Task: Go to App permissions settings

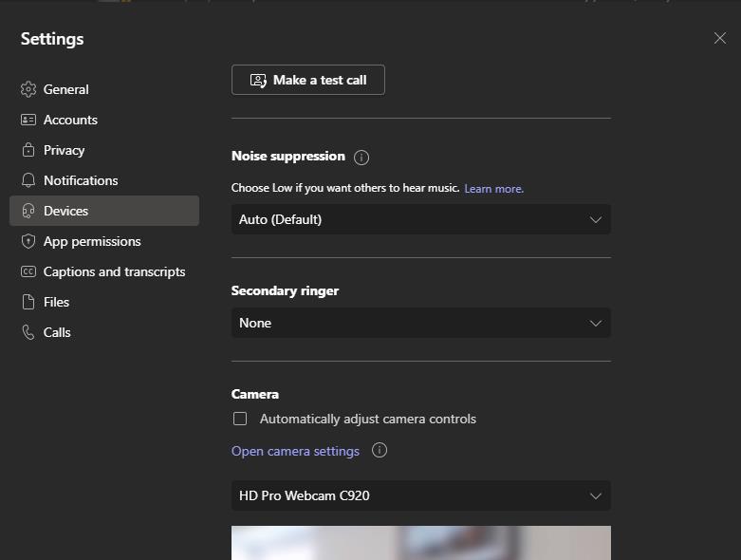Action: pos(92,241)
